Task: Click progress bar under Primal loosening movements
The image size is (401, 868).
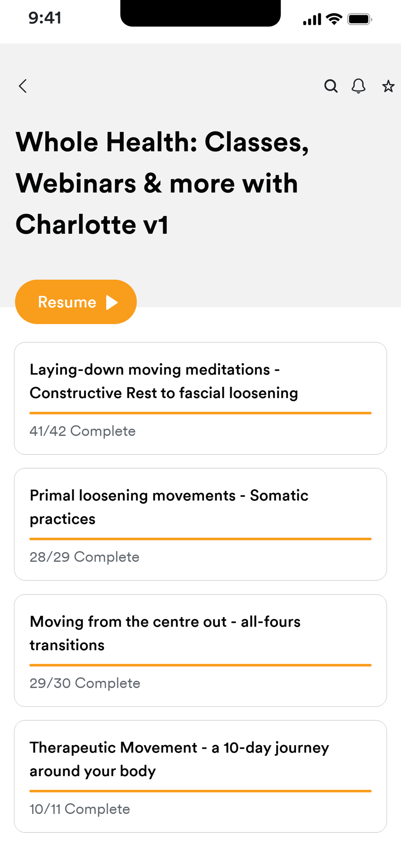Action: click(200, 539)
